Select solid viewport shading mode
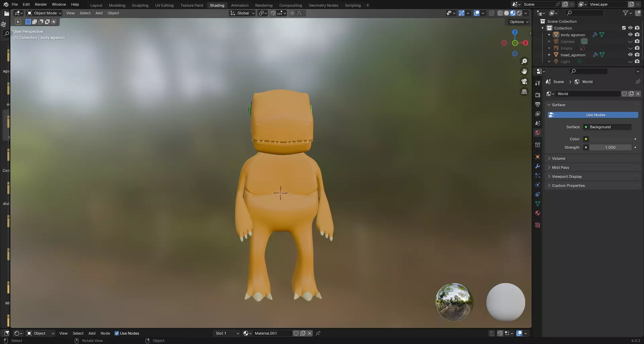 pyautogui.click(x=506, y=13)
